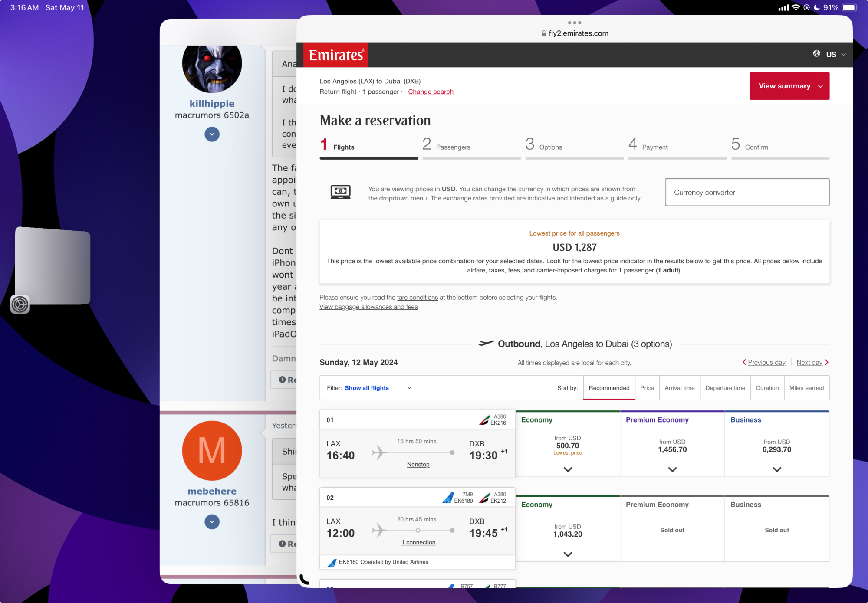Click the Change search link
This screenshot has height=603, width=868.
[x=431, y=92]
